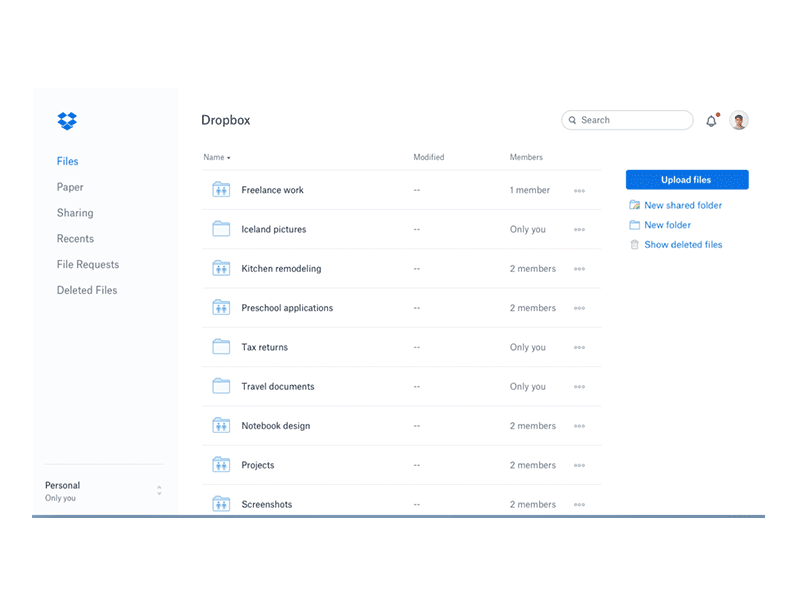Click the Modified column header
The image size is (800, 600).
pyautogui.click(x=429, y=157)
